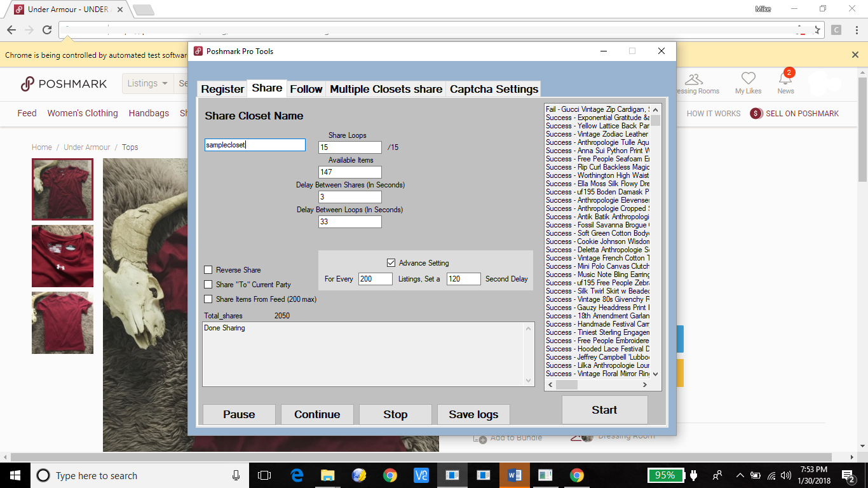
Task: Click the For Every listings field
Action: click(376, 279)
